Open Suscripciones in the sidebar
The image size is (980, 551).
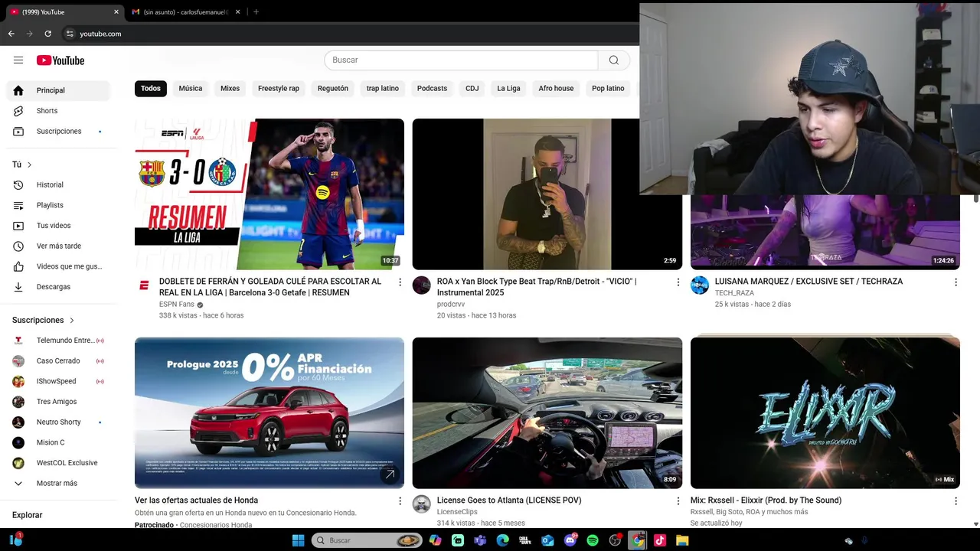click(58, 132)
